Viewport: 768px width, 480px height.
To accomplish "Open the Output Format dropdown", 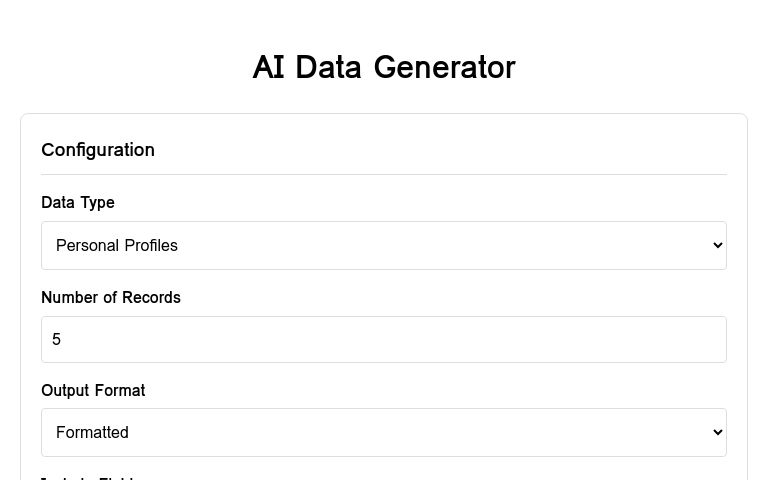I will pyautogui.click(x=384, y=432).
